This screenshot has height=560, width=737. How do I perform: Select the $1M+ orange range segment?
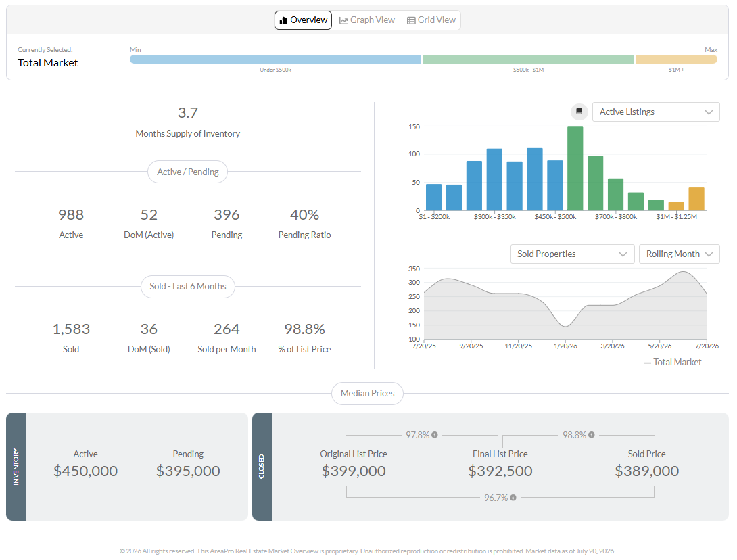[x=676, y=60]
